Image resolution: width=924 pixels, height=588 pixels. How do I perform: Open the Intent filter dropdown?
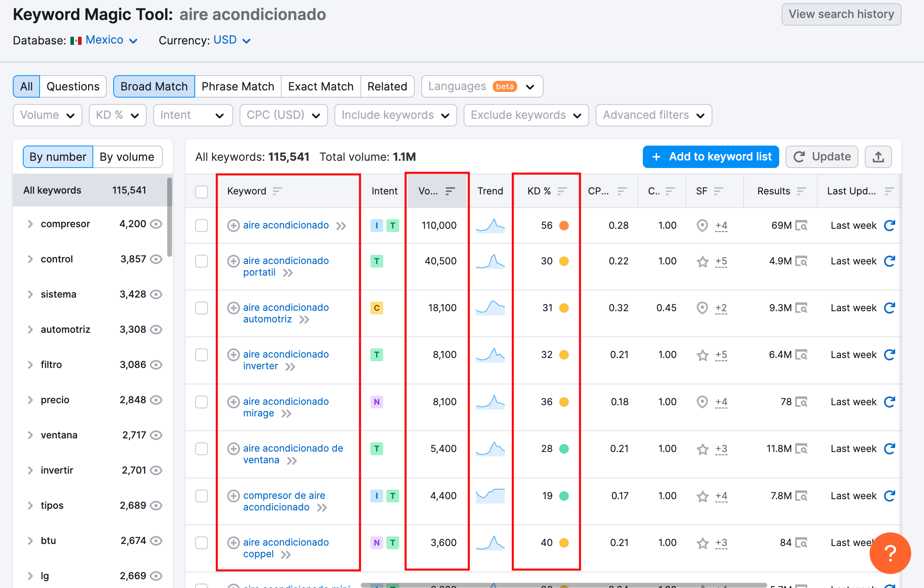coord(193,115)
